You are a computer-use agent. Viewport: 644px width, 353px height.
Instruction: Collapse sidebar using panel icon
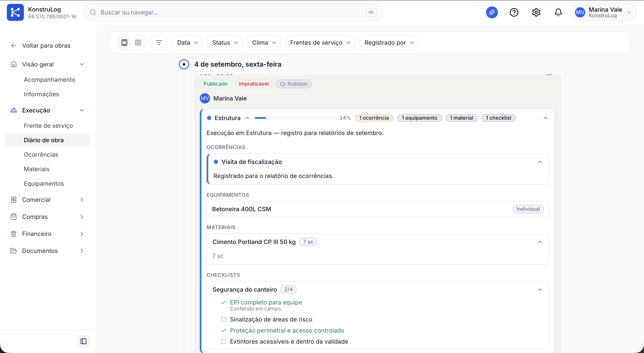[x=83, y=341]
